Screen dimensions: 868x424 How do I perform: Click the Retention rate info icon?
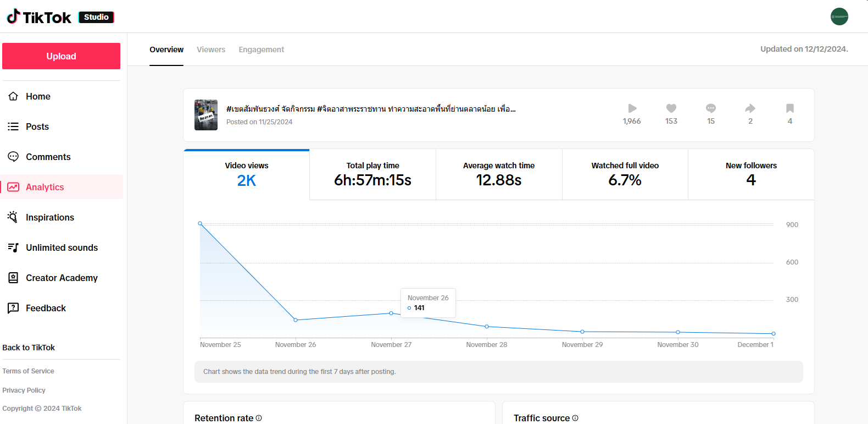(x=259, y=418)
